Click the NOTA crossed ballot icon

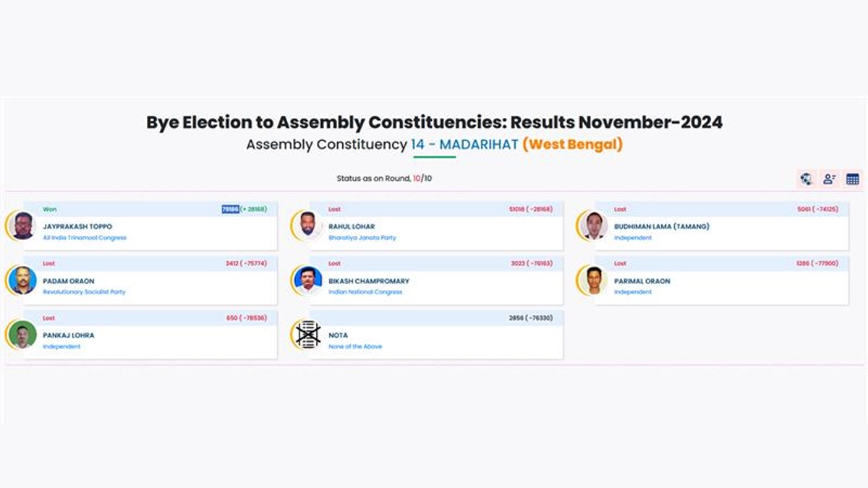coord(308,335)
